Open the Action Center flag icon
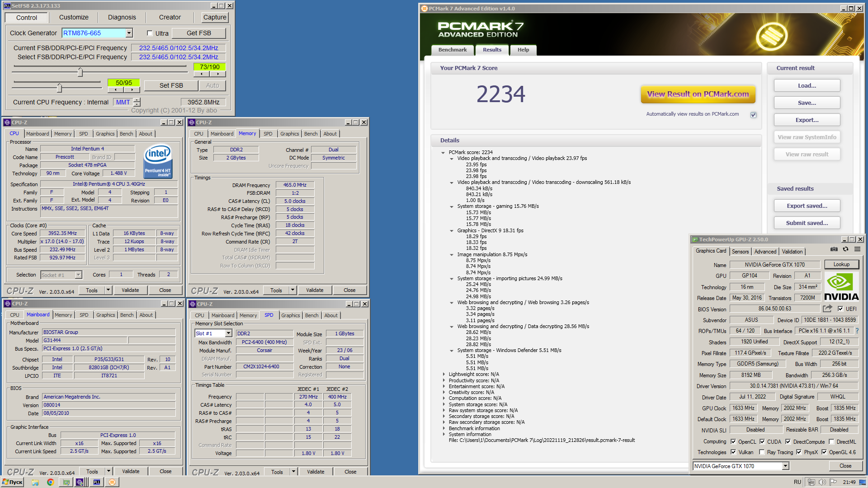868x488 pixels. pos(833,482)
